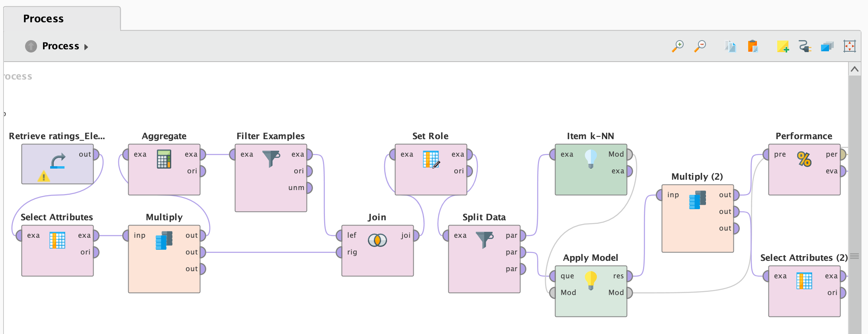Viewport: 868px width, 334px height.
Task: Click the inp input port of Multiply
Action: point(126,235)
